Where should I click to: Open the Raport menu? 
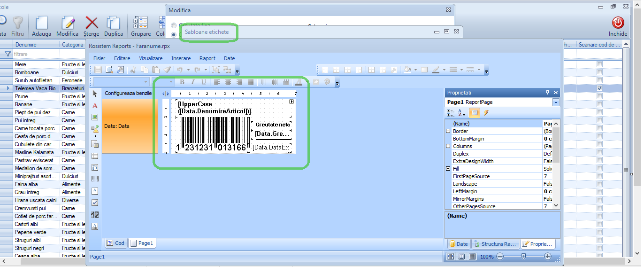click(207, 58)
